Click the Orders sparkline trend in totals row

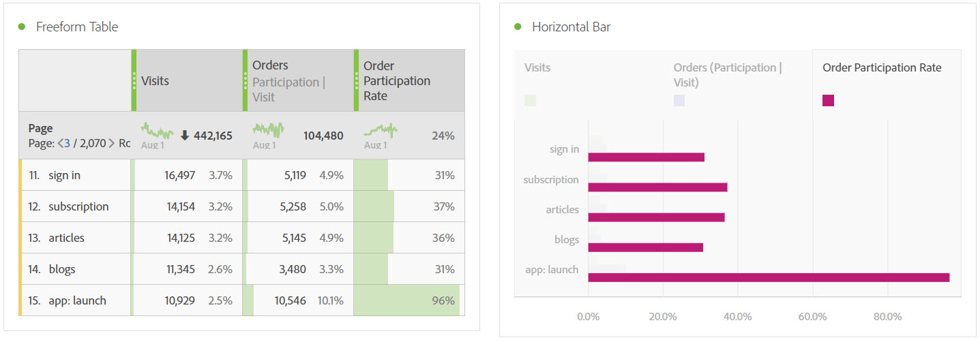pyautogui.click(x=268, y=130)
